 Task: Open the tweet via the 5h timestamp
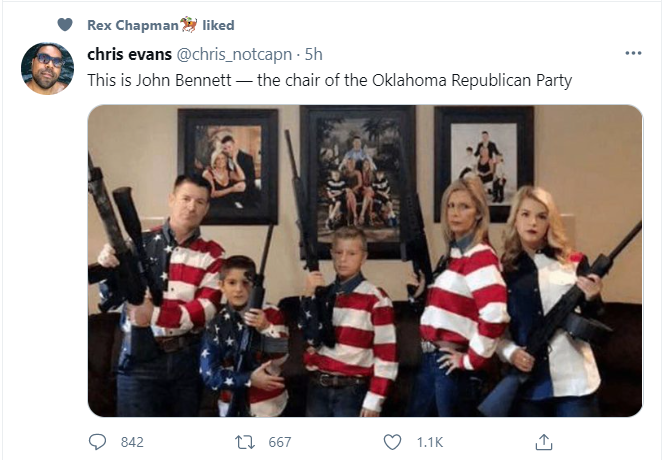[314, 54]
